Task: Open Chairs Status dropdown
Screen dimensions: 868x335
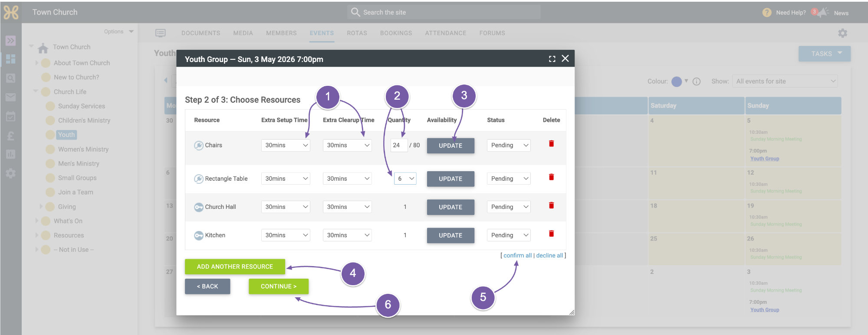Action: [509, 145]
